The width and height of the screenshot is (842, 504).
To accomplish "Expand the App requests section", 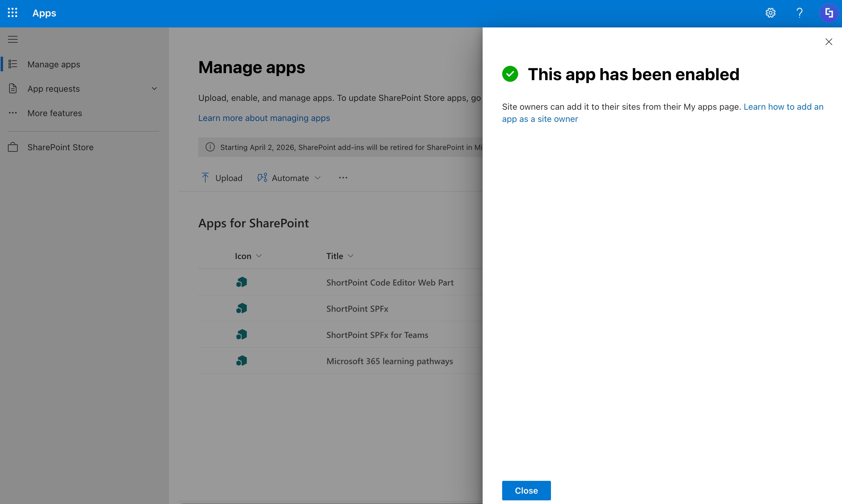I will coord(154,89).
